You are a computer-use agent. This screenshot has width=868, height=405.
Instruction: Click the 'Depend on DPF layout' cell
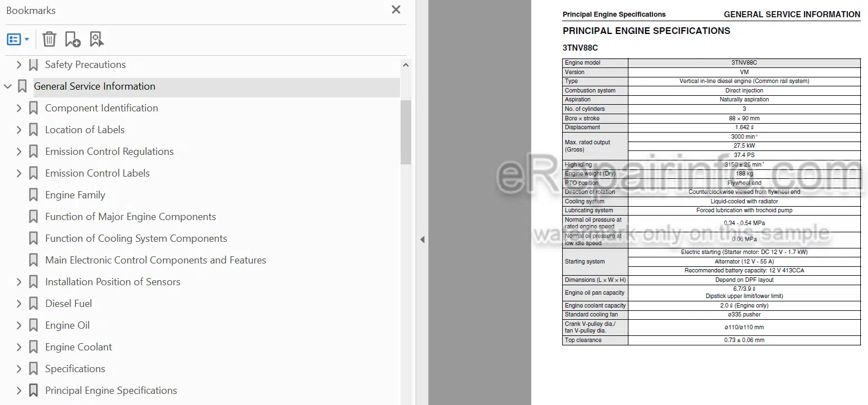744,280
